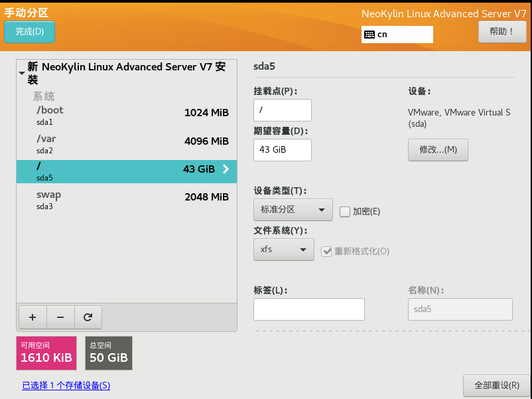This screenshot has width=532, height=399.
Task: Click the 手动分区 page title
Action: click(26, 13)
